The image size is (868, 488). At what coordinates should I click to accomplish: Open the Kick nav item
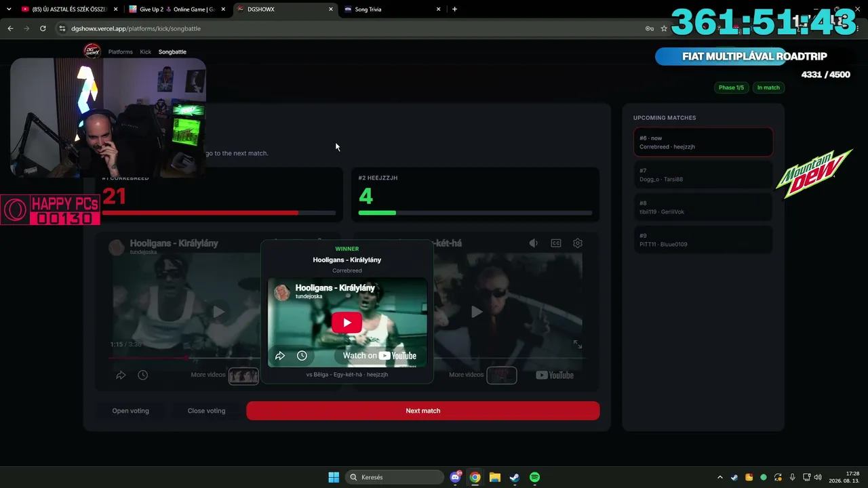(146, 52)
